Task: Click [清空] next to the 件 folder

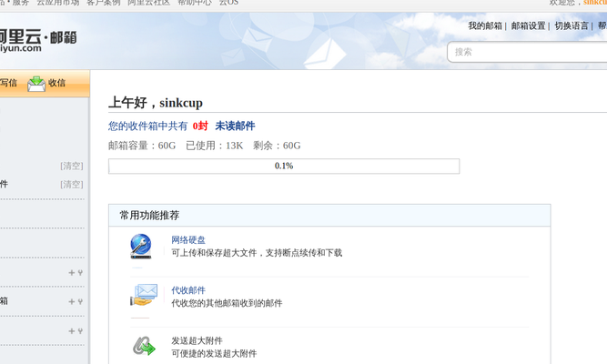Action: [72, 185]
